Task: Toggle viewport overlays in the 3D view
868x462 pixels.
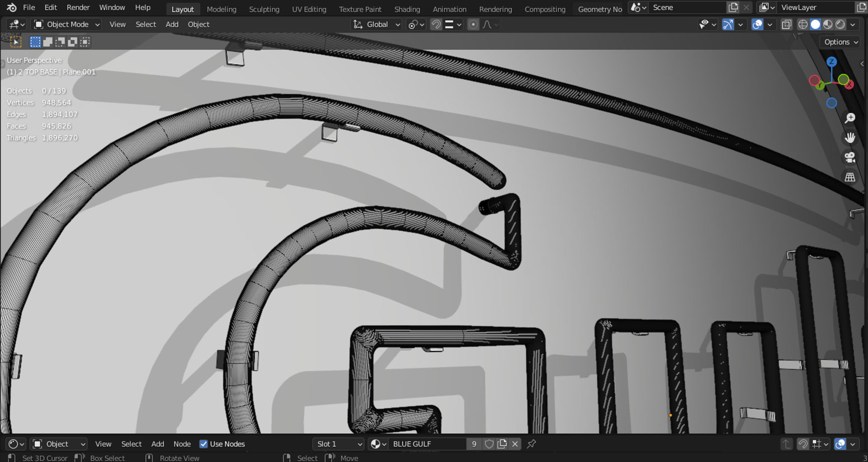Action: click(757, 24)
